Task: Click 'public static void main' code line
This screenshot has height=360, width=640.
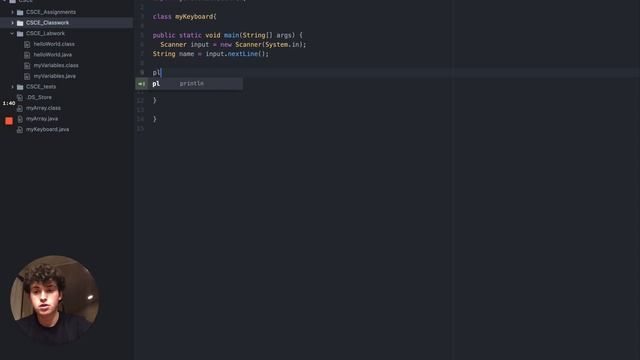Action: [x=228, y=36]
